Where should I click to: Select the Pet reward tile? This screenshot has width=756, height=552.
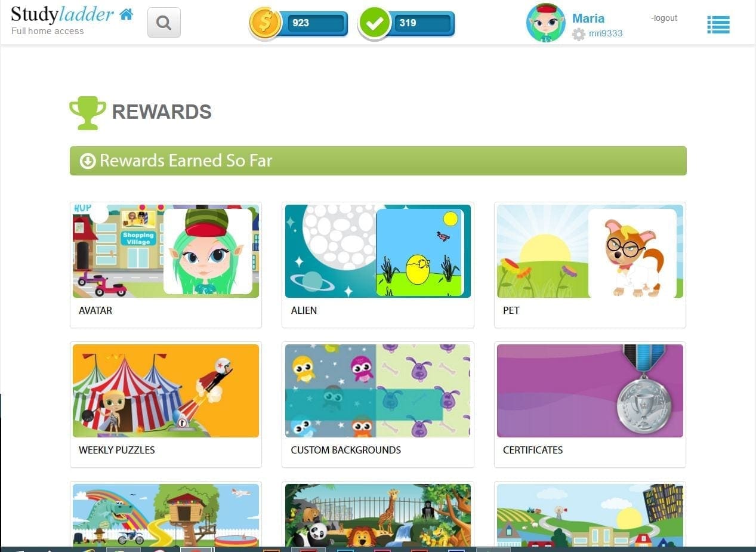[590, 265]
